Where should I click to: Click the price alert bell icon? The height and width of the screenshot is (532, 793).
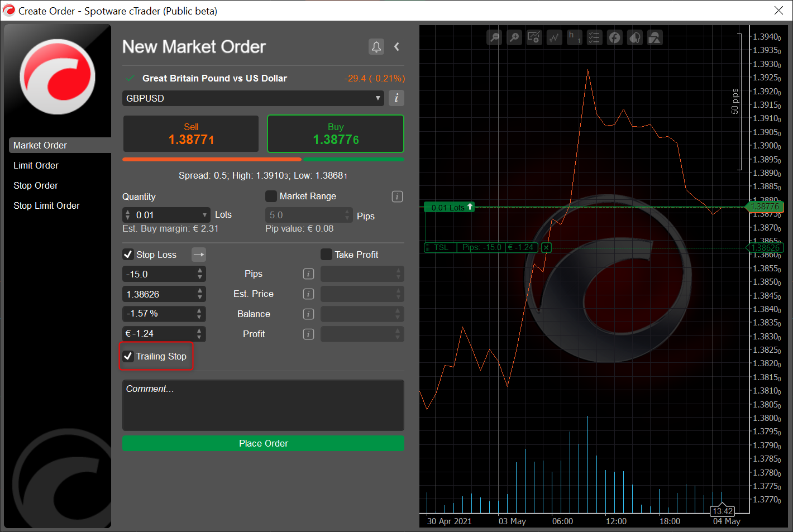click(376, 47)
